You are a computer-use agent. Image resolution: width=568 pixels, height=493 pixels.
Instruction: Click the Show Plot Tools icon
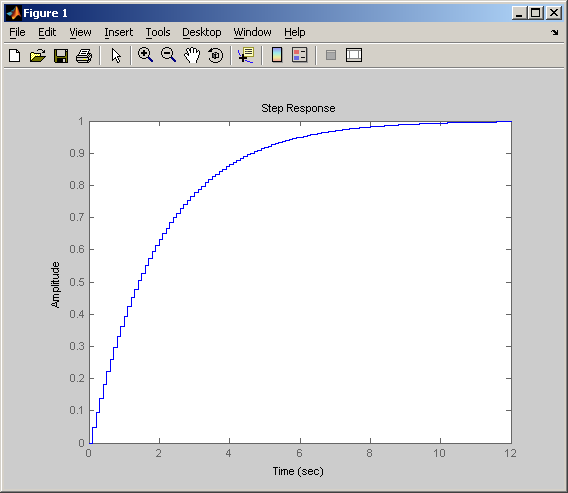tap(354, 55)
